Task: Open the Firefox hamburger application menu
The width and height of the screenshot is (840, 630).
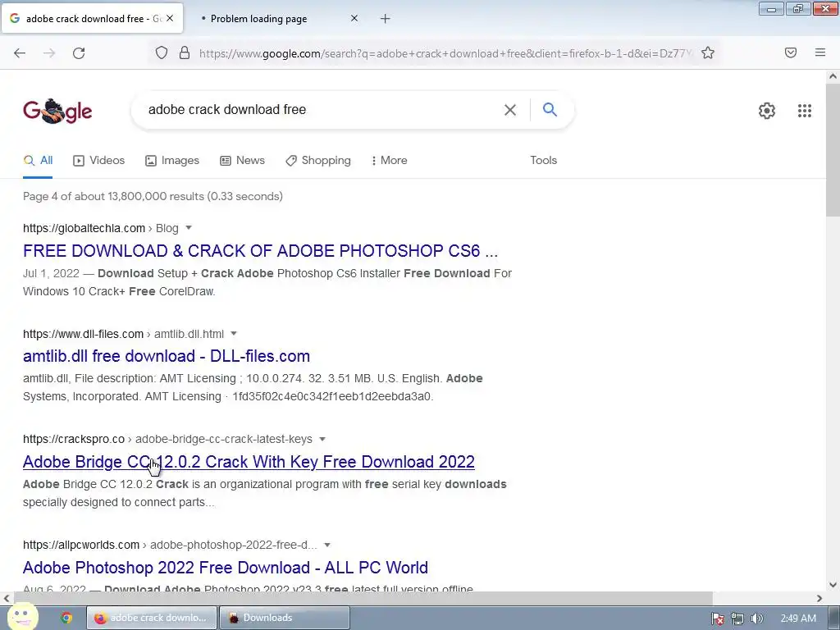Action: click(820, 52)
